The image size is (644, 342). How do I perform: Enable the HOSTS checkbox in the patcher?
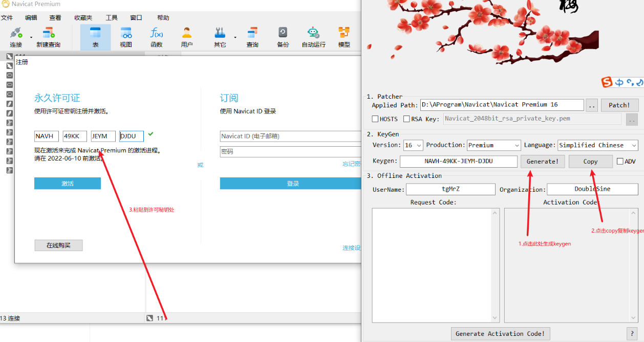(x=375, y=119)
